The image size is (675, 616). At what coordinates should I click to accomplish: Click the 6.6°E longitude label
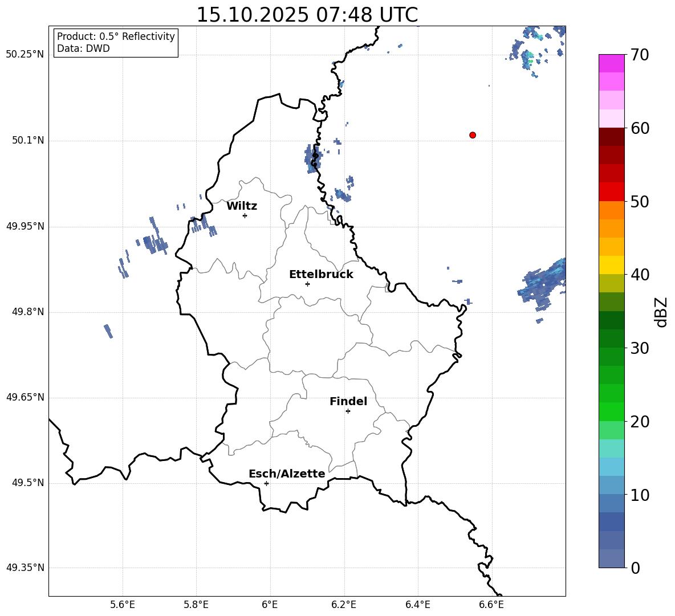491,605
